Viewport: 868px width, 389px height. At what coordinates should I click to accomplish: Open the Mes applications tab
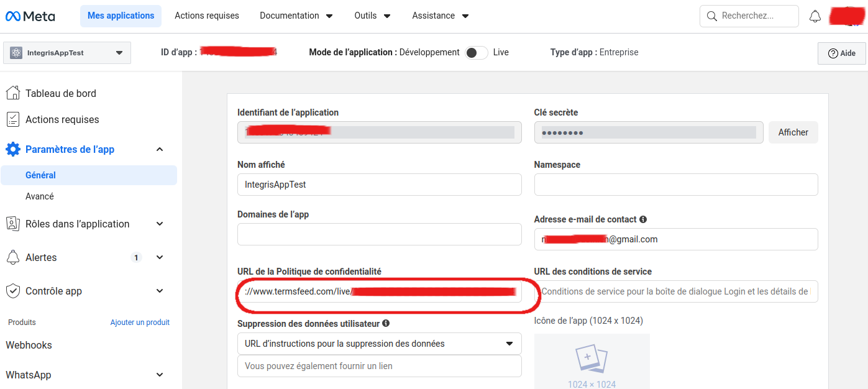pyautogui.click(x=121, y=16)
